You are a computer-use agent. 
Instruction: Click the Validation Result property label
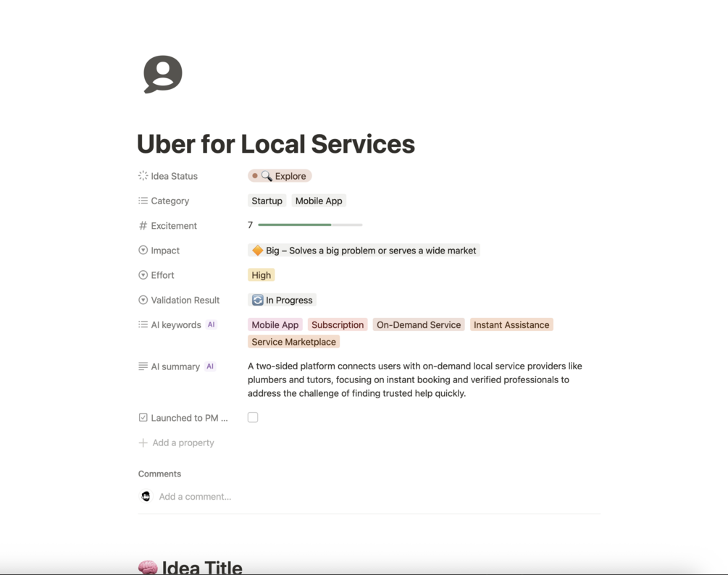[x=185, y=300]
